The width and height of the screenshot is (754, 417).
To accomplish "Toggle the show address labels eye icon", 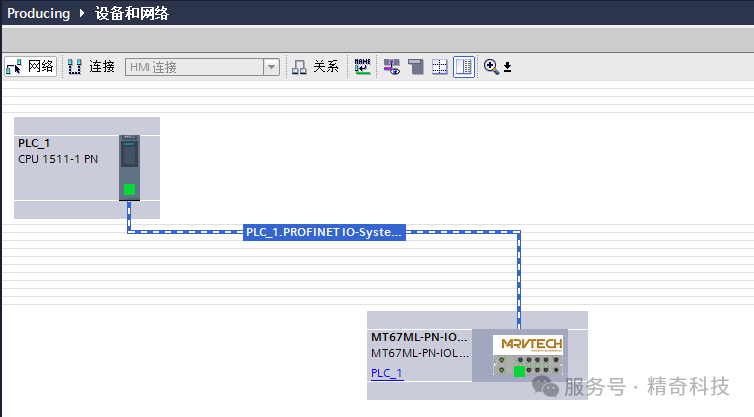I will click(x=391, y=66).
